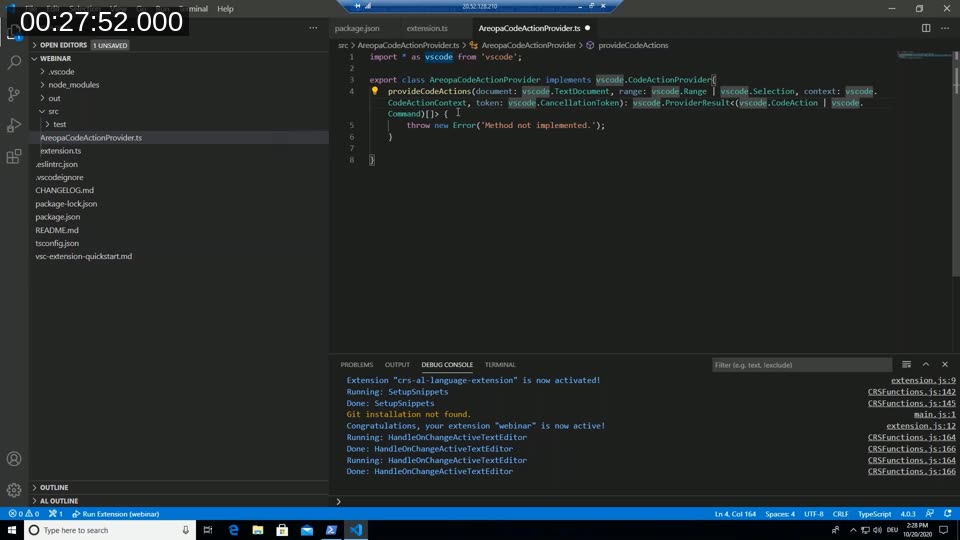Click the lightbulb code action icon

click(375, 91)
